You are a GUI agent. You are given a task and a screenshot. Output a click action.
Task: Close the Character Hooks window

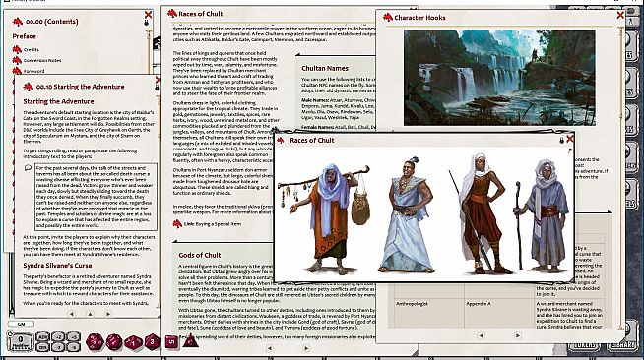pyautogui.click(x=620, y=15)
